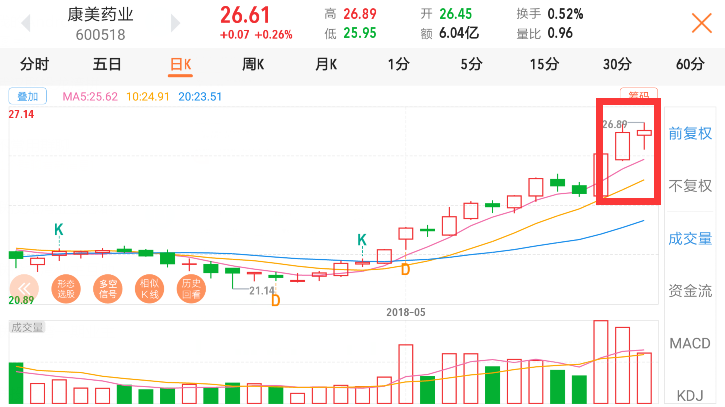Viewport: 725px width, 407px height.
Task: Click stock name 康美药业
Action: pyautogui.click(x=100, y=15)
